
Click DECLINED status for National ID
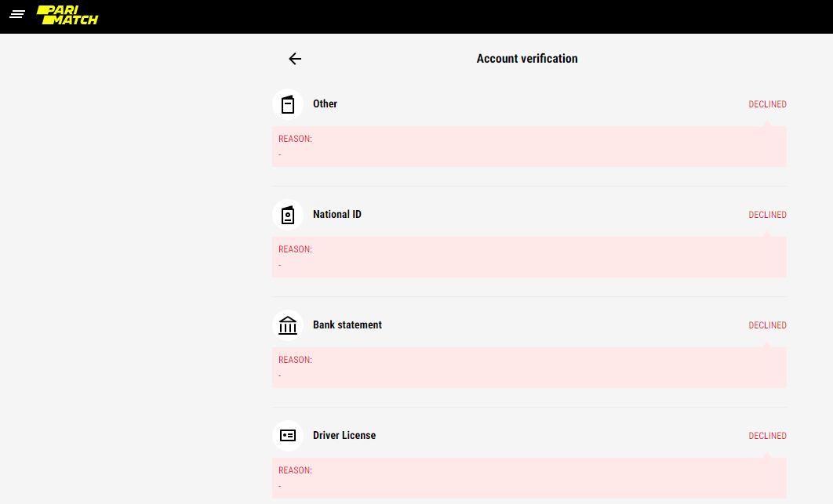point(767,215)
